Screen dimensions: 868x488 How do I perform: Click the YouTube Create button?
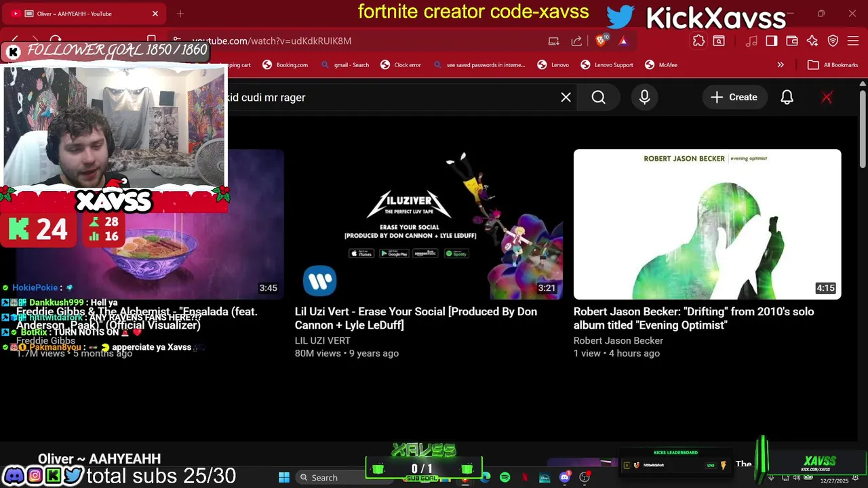click(x=734, y=97)
